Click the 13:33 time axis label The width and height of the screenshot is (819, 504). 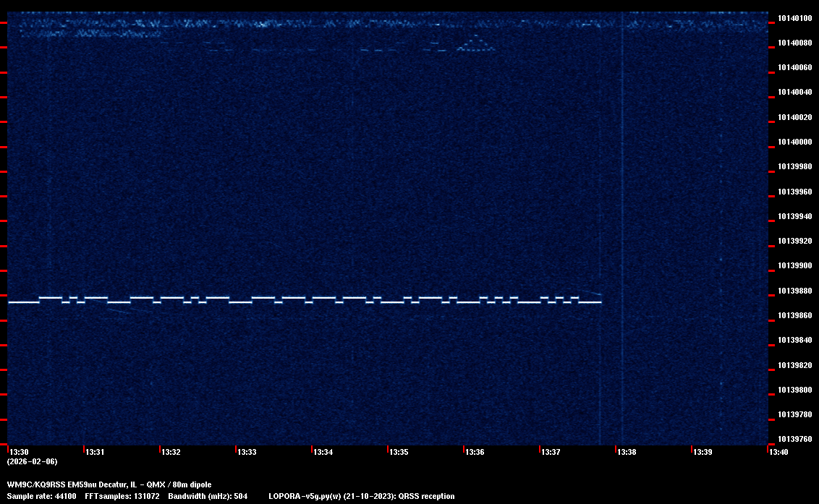pos(247,452)
